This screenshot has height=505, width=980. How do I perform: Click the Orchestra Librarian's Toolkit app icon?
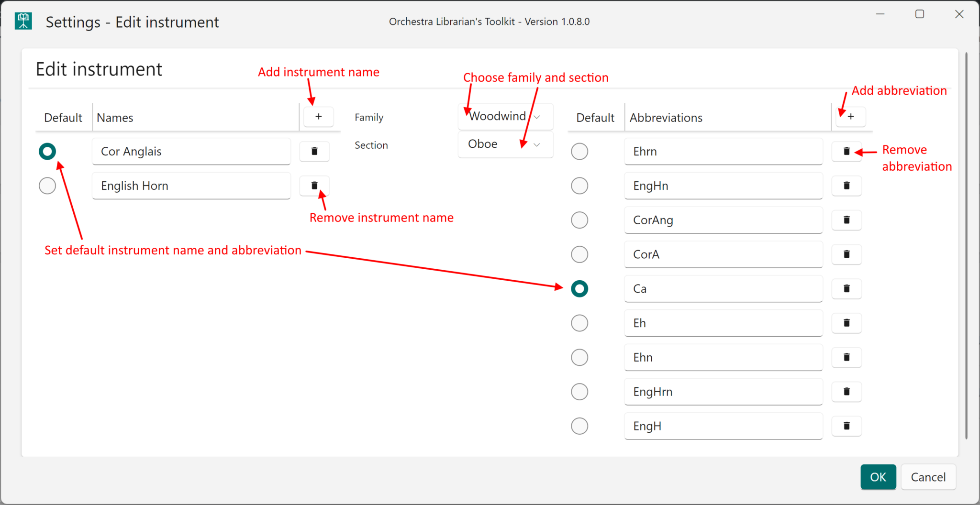pos(23,21)
